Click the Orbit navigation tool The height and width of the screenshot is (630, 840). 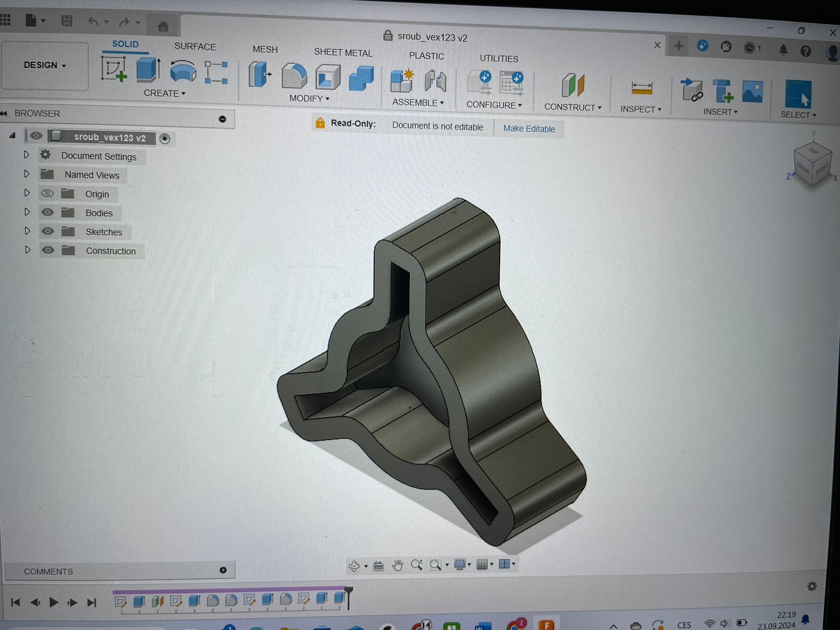pyautogui.click(x=354, y=566)
